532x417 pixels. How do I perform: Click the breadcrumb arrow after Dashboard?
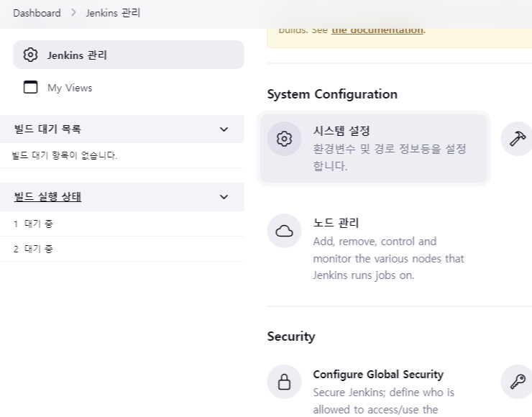click(x=73, y=13)
